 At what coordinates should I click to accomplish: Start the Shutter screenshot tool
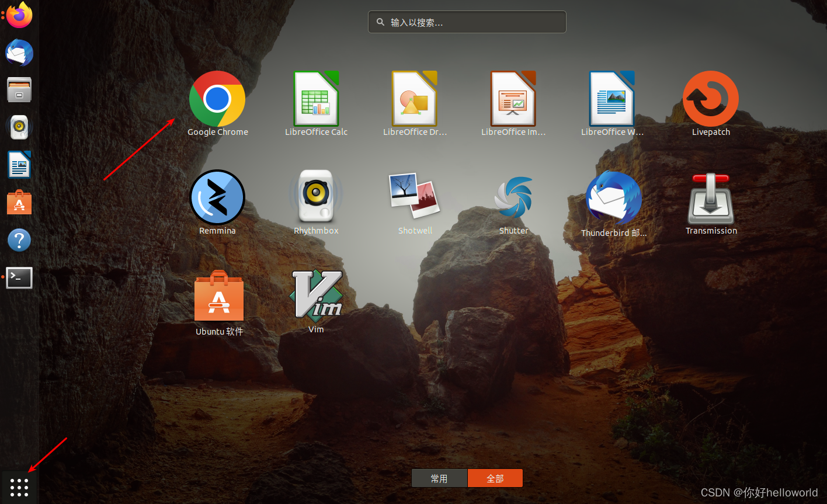pos(513,199)
